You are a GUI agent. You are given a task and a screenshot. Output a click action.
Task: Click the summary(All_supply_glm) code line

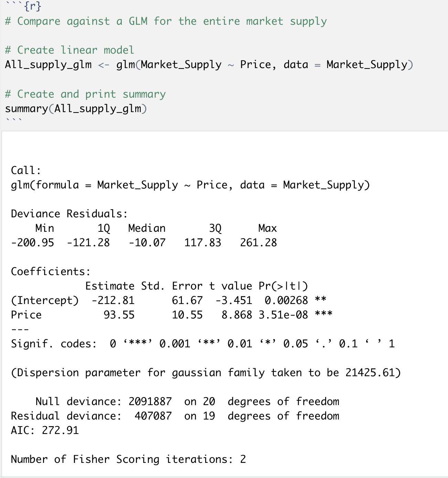(76, 109)
